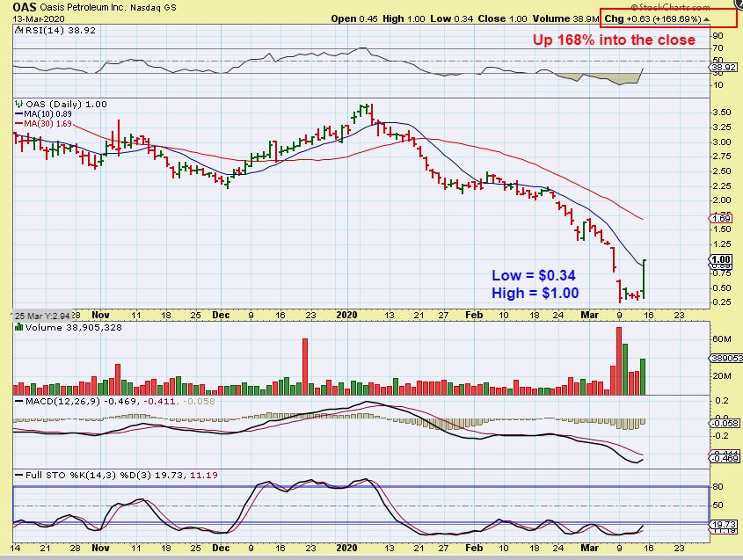Click the 25 Mar Y:2.94 crosshair readout
743x560 pixels.
click(x=41, y=316)
